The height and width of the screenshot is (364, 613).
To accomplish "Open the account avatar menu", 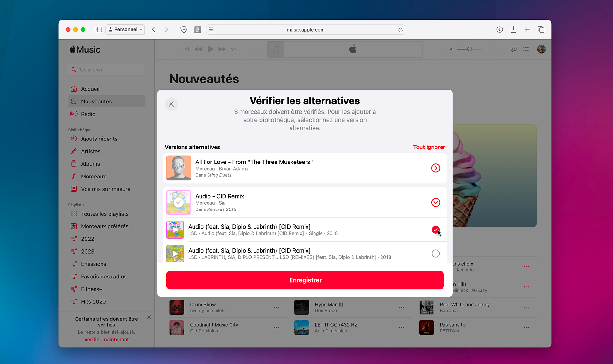I will click(541, 49).
